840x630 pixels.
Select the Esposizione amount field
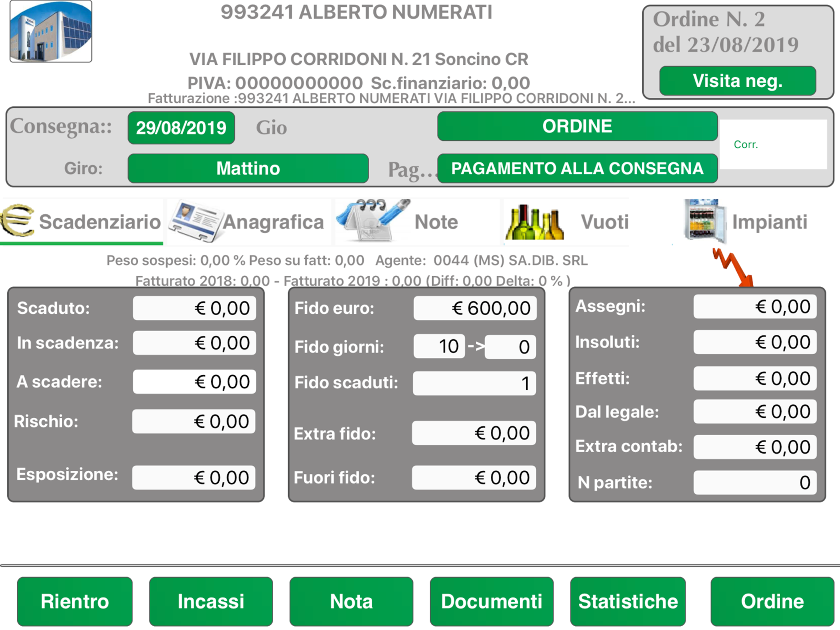[x=194, y=478]
